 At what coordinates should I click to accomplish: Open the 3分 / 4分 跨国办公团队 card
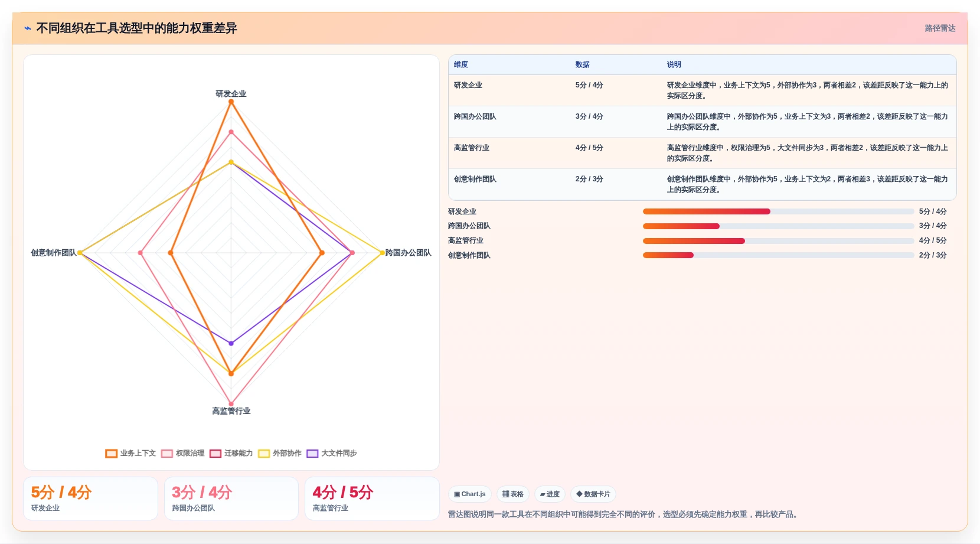231,499
